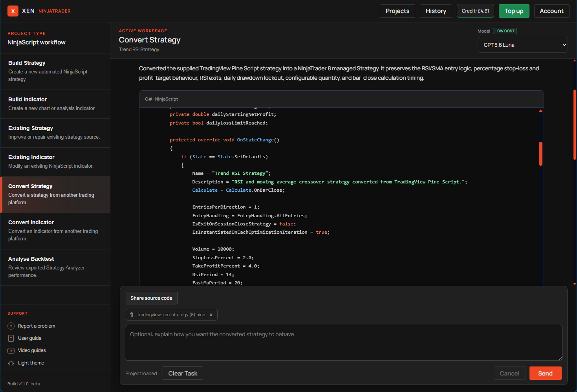The height and width of the screenshot is (392, 577).
Task: Select the Convert Indicator workflow
Action: (55, 231)
